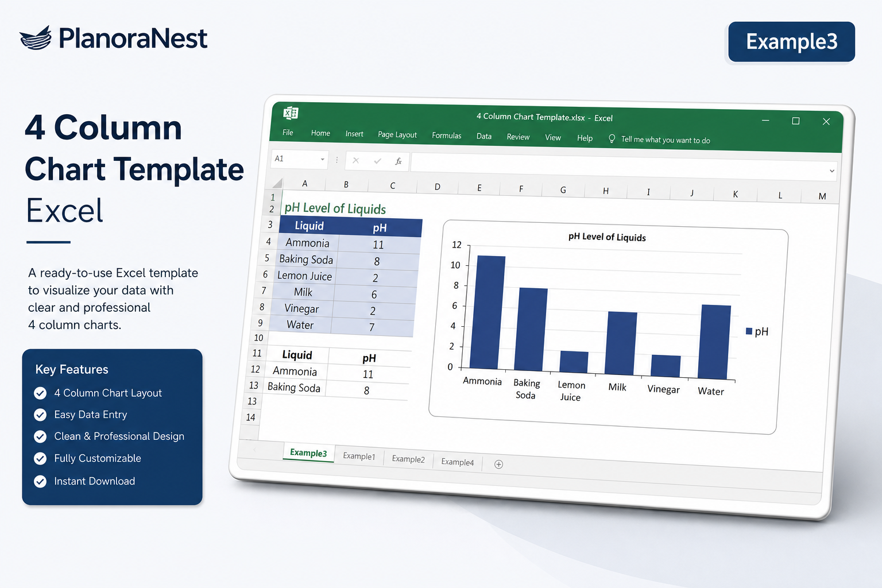Screen dimensions: 882x588
Task: Open the Home ribbon tab
Action: tap(320, 133)
